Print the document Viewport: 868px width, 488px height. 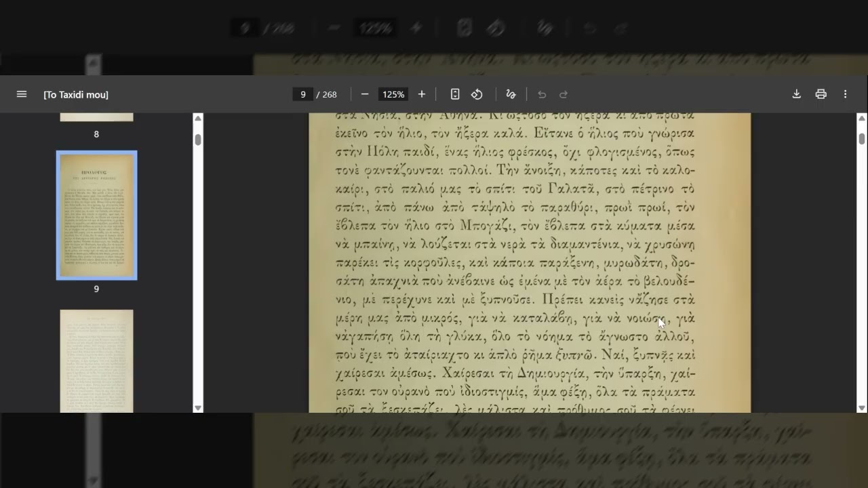pos(821,94)
